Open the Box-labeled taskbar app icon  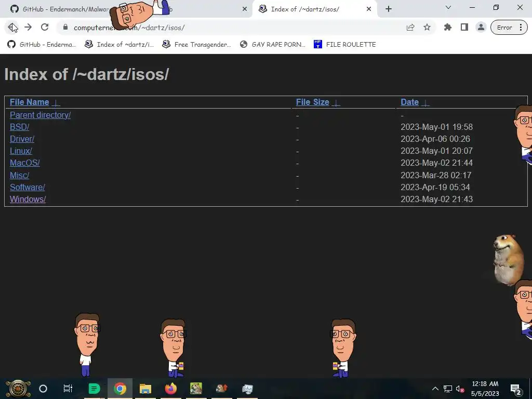point(196,389)
